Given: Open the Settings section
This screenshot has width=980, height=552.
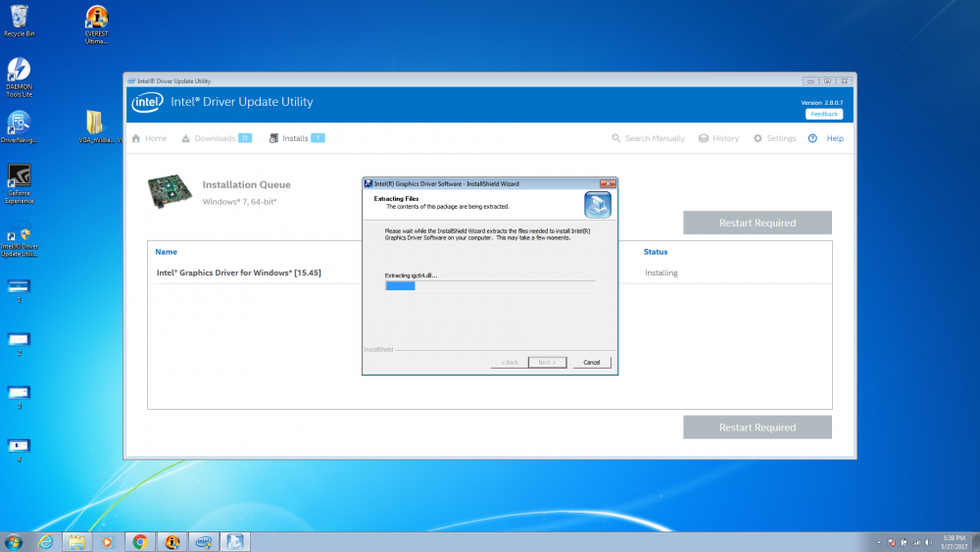Looking at the screenshot, I should 774,138.
